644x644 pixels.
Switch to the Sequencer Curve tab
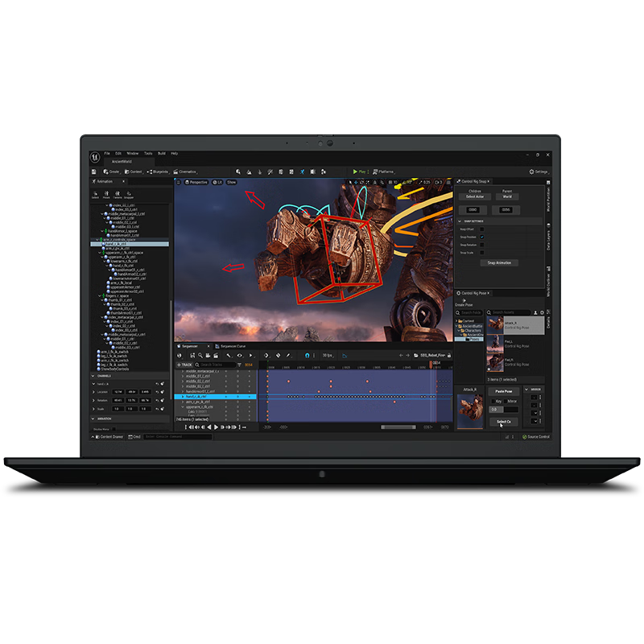point(230,346)
